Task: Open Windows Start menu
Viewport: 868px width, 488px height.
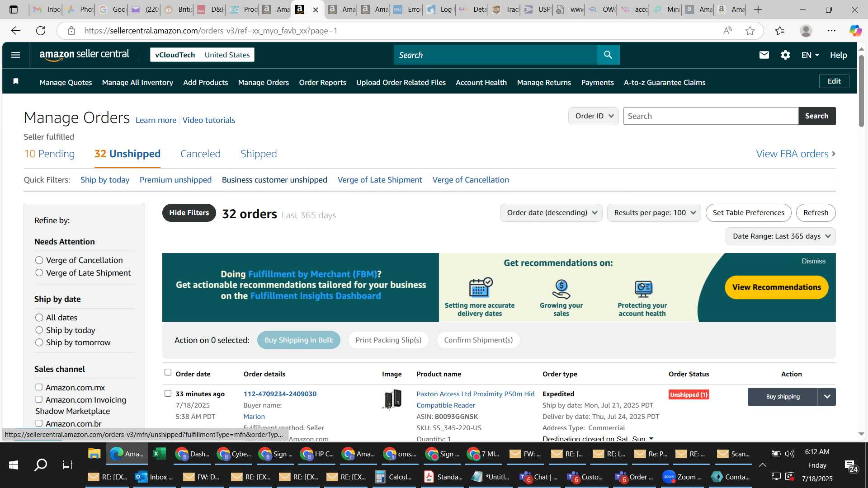Action: pos(14,465)
